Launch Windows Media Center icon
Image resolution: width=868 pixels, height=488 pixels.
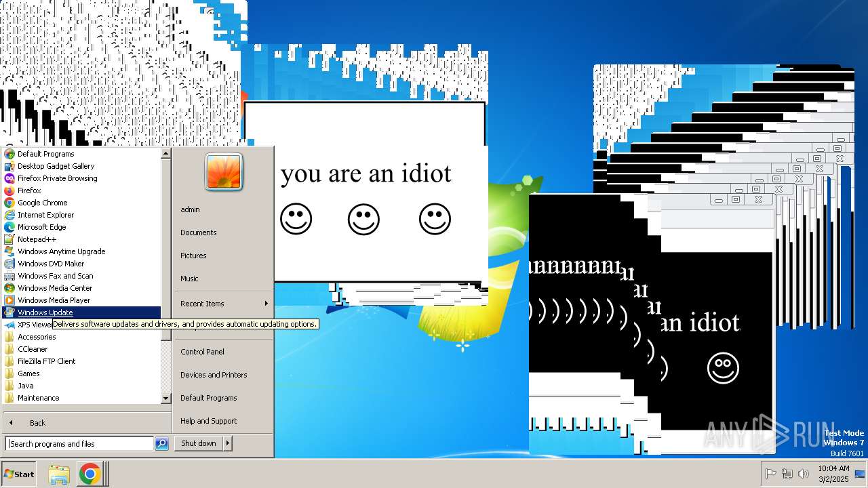click(9, 288)
